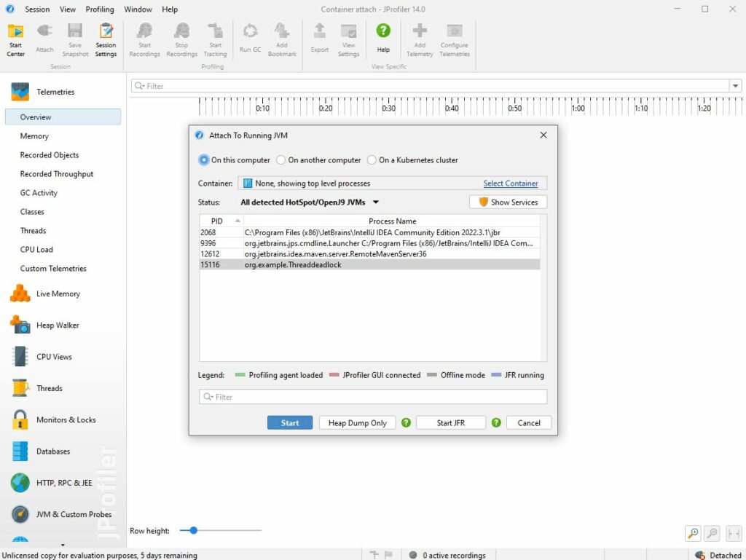The image size is (746, 560).
Task: Expand the top filter bar dropdown arrow
Action: point(736,86)
